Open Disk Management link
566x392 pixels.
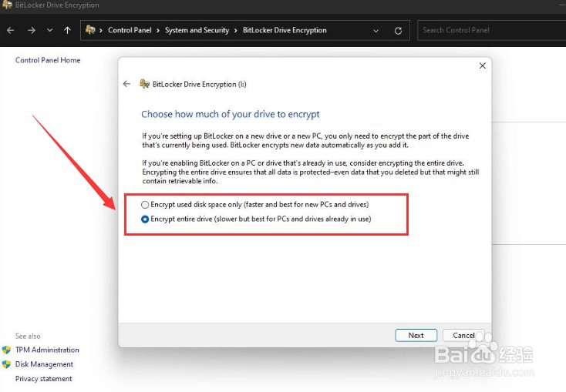click(44, 364)
